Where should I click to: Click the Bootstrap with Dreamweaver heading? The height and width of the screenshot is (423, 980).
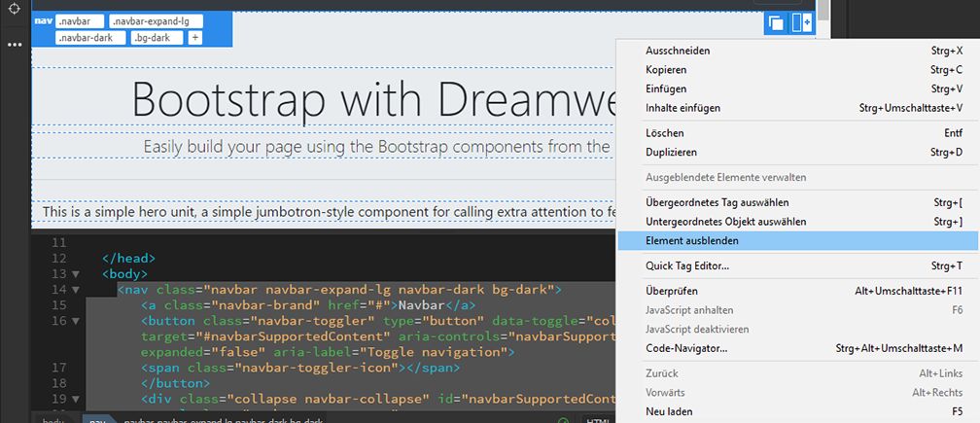pyautogui.click(x=373, y=99)
